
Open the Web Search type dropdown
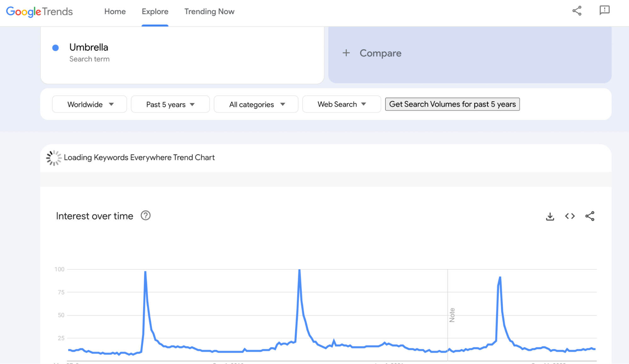(341, 104)
